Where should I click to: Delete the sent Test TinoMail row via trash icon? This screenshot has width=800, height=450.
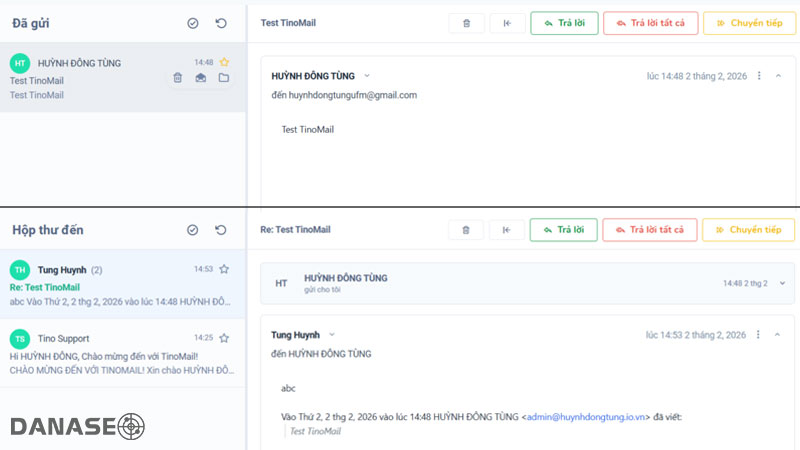click(x=178, y=78)
